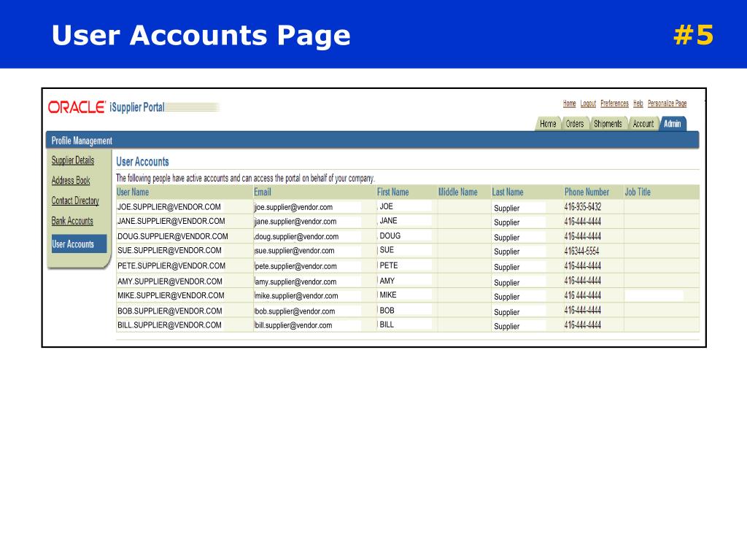Click the Job Title column header
747x560 pixels.
tap(638, 192)
